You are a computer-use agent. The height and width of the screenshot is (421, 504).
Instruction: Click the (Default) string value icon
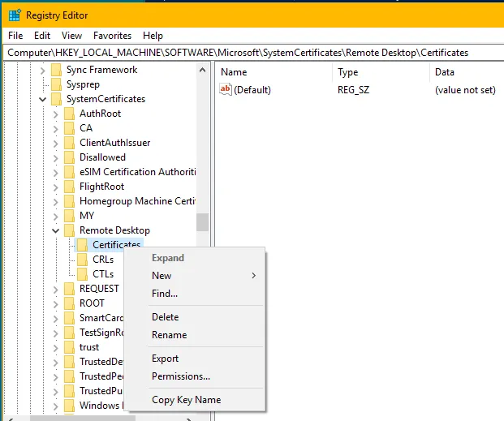226,90
